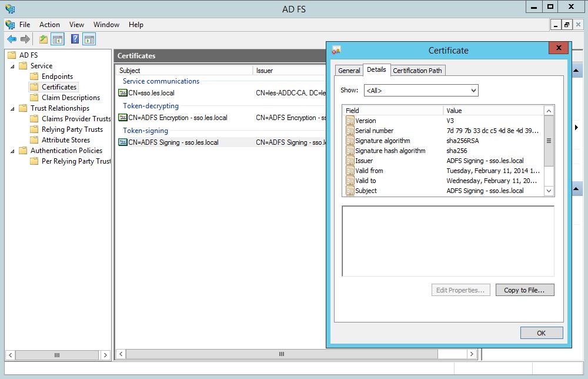Open Help via the blue question mark icon
Image resolution: width=588 pixels, height=379 pixels.
pos(75,39)
